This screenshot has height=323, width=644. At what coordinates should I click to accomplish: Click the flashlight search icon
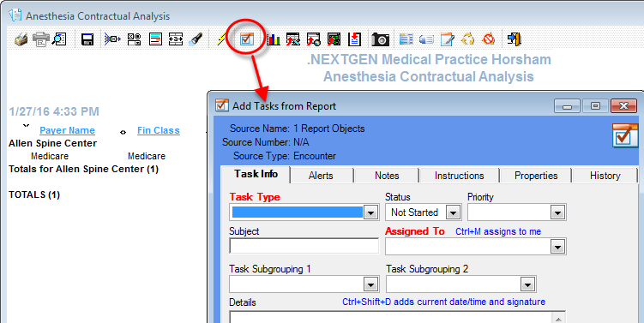[x=196, y=39]
